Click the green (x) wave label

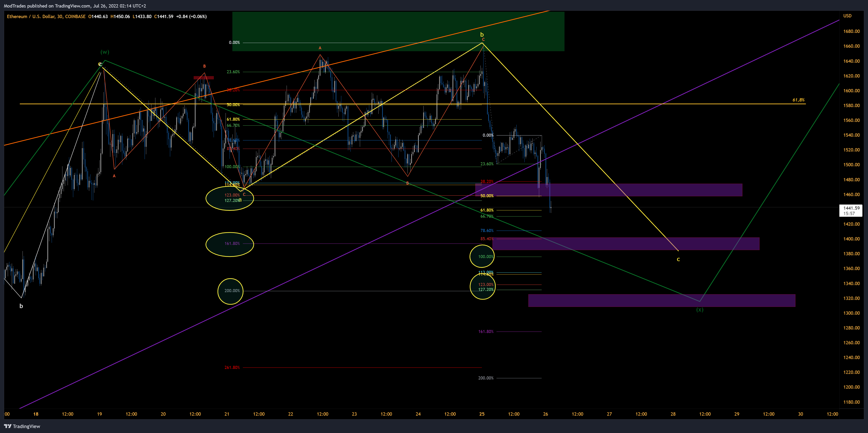(699, 310)
